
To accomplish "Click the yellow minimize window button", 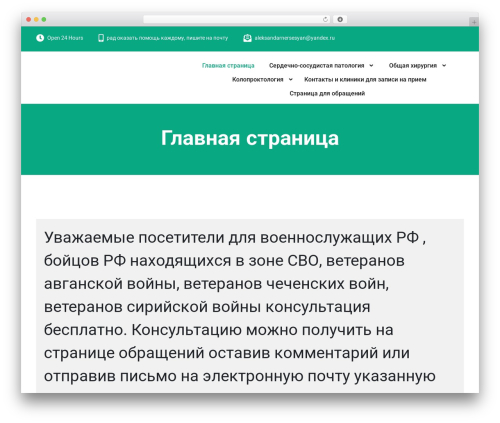I will point(36,19).
